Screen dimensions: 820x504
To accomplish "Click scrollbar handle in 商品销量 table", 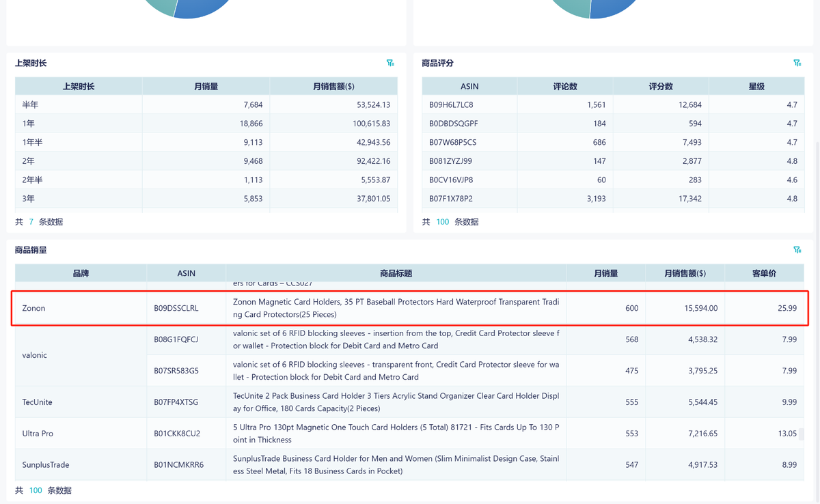I will click(802, 434).
